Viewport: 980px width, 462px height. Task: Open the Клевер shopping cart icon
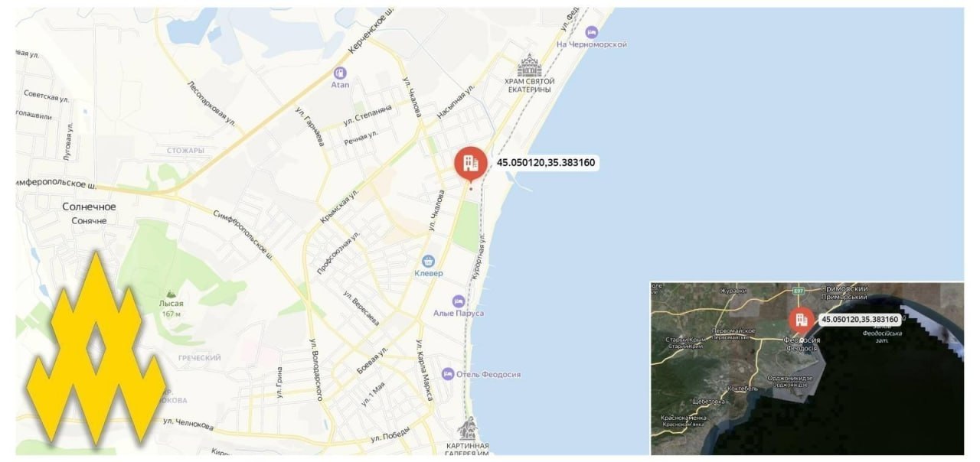(x=428, y=261)
